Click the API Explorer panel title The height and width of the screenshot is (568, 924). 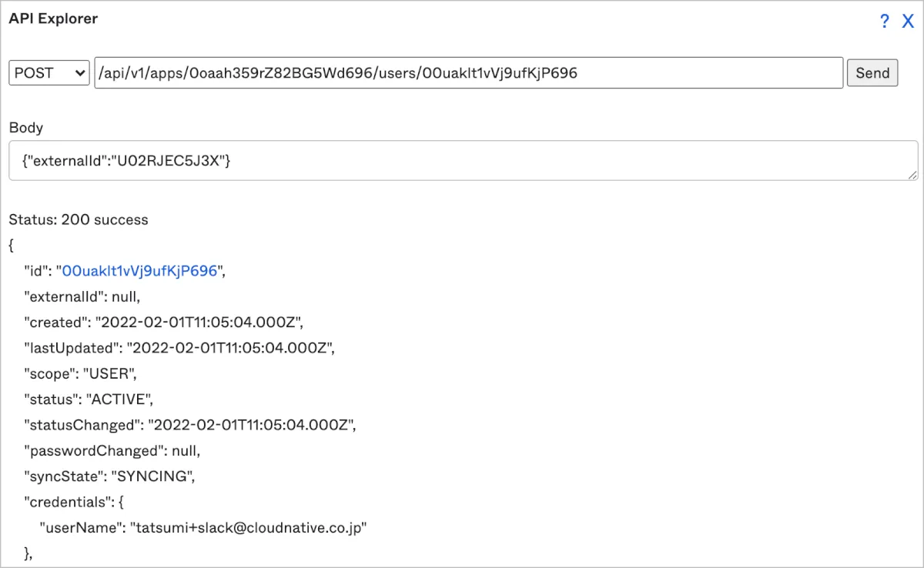coord(53,18)
